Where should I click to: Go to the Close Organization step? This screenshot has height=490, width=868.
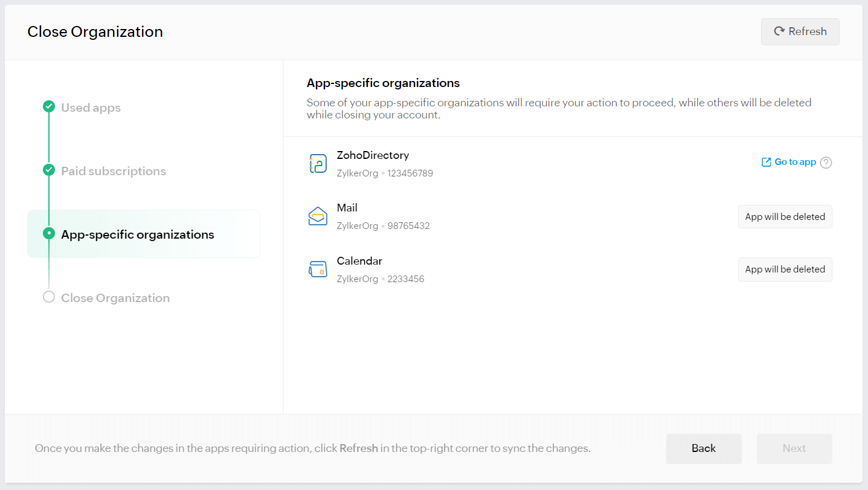click(x=115, y=298)
